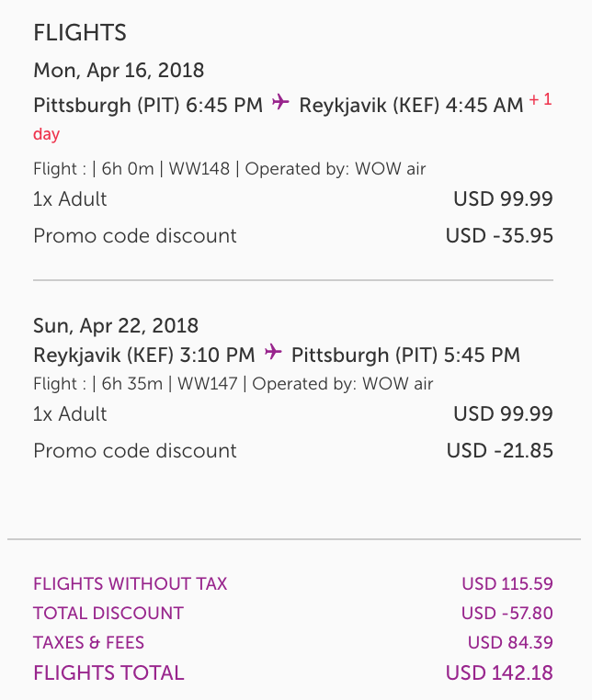Click the return promo discount USD -21.85
The height and width of the screenshot is (700, 592).
coord(500,451)
